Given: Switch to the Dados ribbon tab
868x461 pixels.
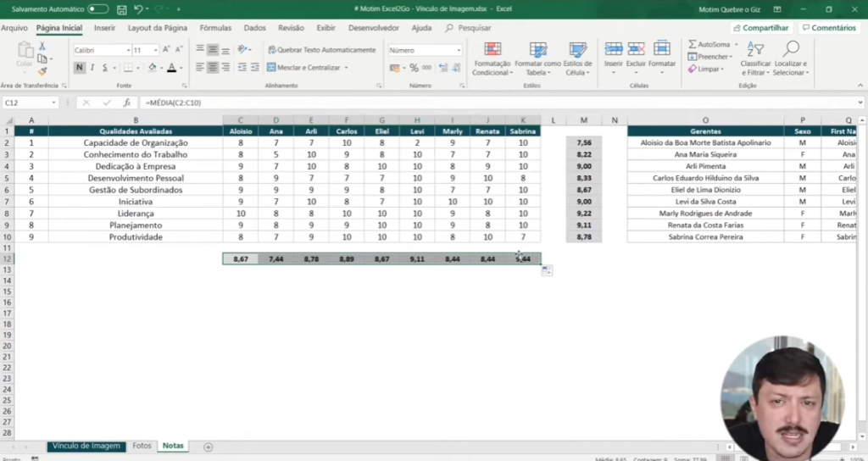Looking at the screenshot, I should tap(254, 28).
